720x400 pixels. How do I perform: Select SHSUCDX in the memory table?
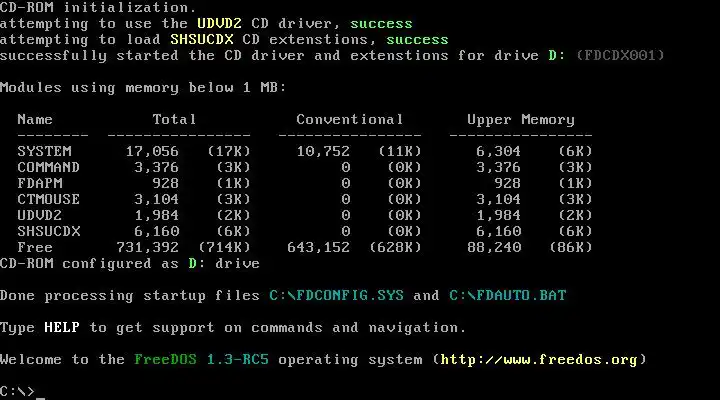(x=49, y=231)
